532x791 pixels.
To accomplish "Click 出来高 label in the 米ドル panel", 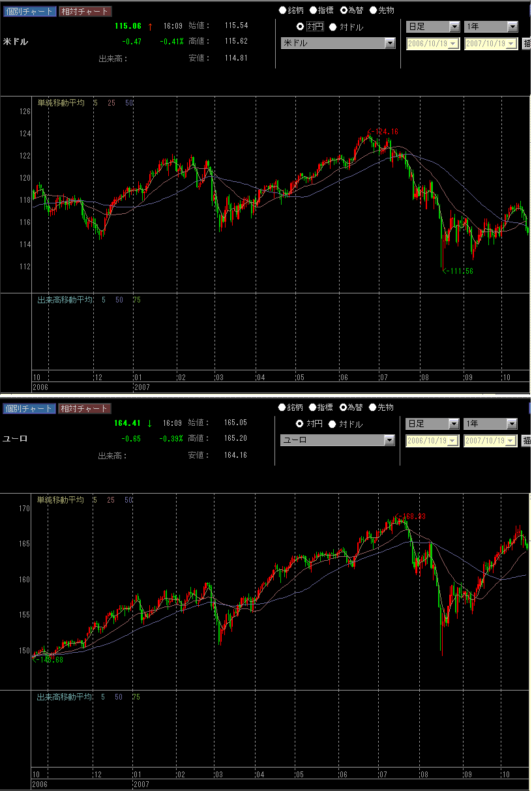I will point(112,58).
